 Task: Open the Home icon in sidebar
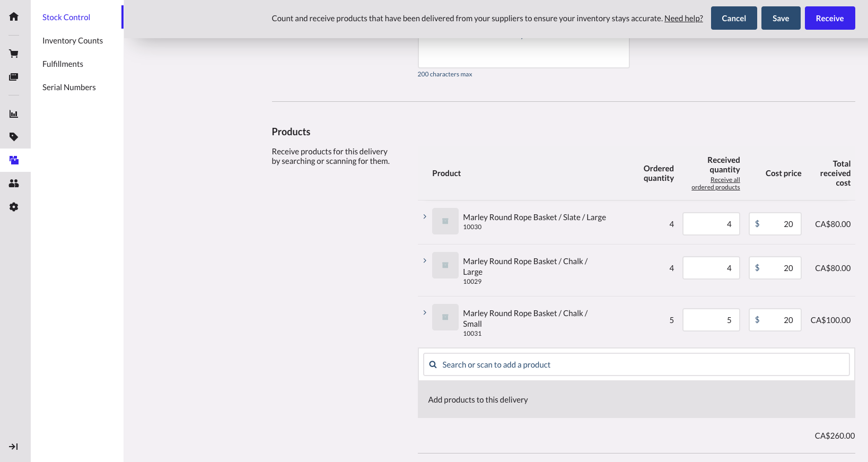tap(14, 17)
